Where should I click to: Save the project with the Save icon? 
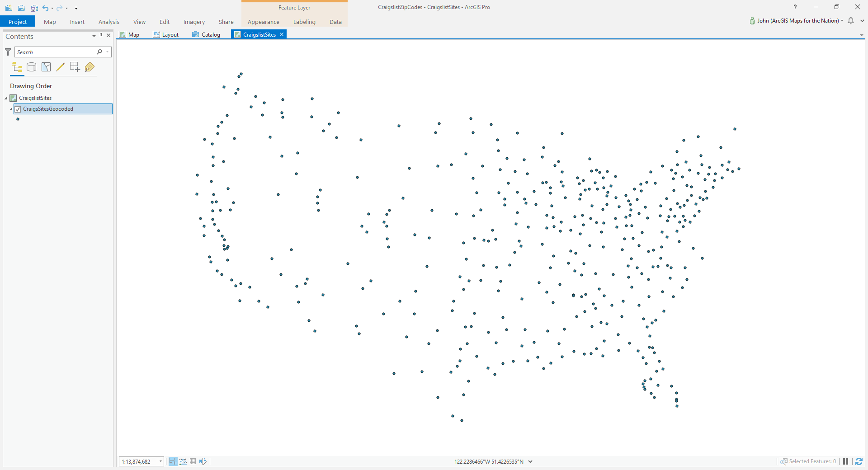click(34, 8)
